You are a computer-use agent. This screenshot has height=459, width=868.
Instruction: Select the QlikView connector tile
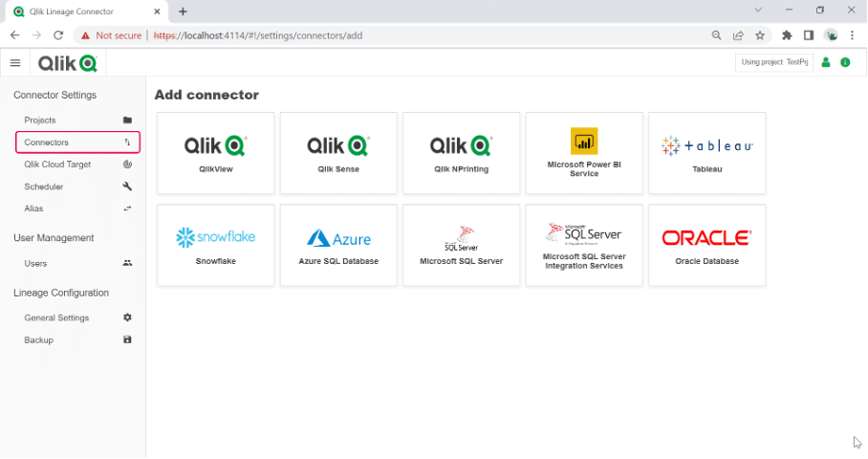(215, 153)
